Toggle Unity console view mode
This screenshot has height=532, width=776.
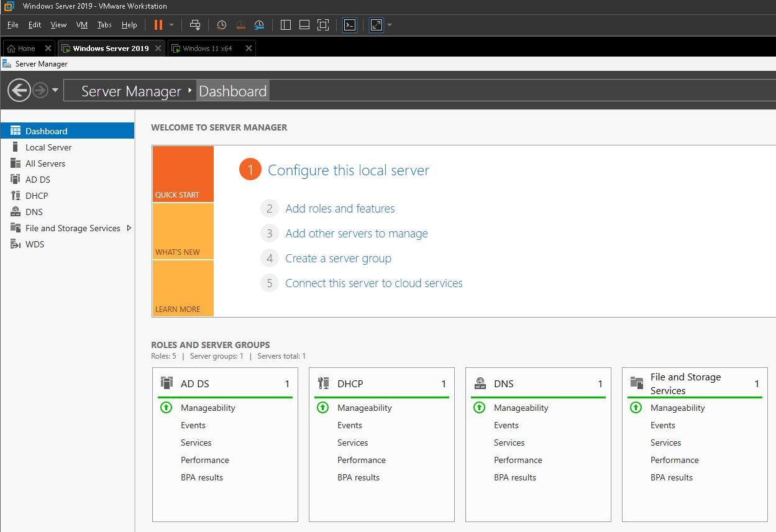[349, 25]
